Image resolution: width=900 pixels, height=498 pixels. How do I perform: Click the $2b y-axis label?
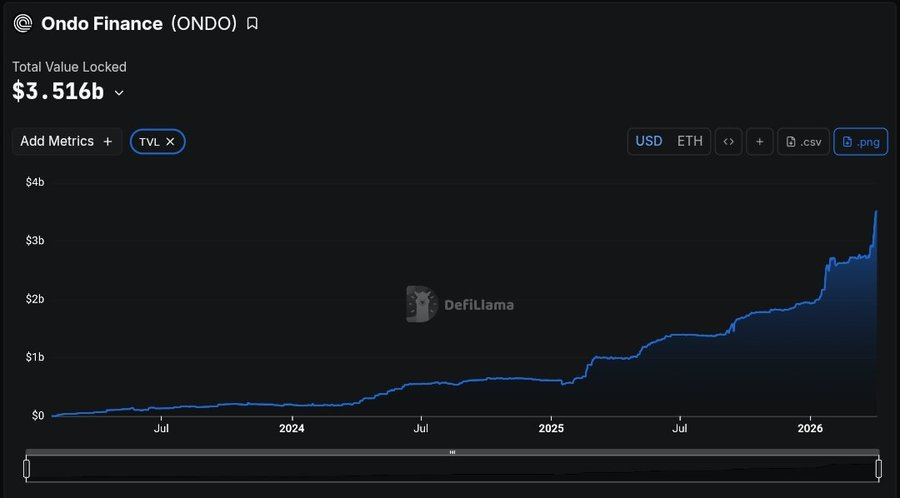point(34,299)
